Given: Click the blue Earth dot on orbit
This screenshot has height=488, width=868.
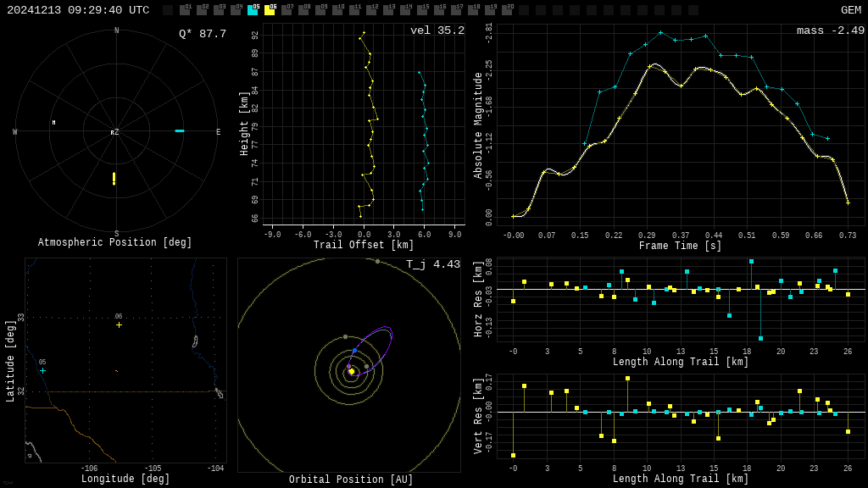Looking at the screenshot, I should [x=354, y=350].
